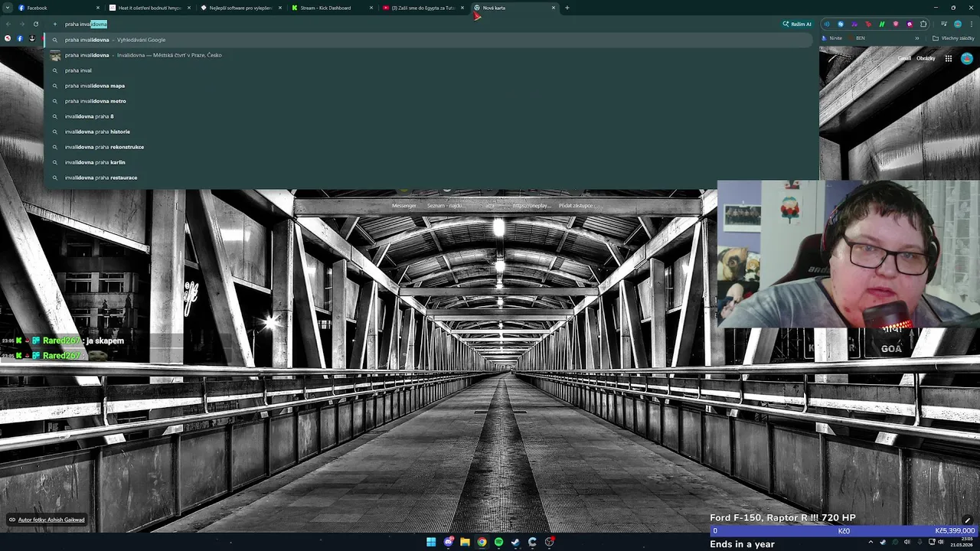980x551 pixels.
Task: Activate Režim AI button
Action: (x=797, y=24)
